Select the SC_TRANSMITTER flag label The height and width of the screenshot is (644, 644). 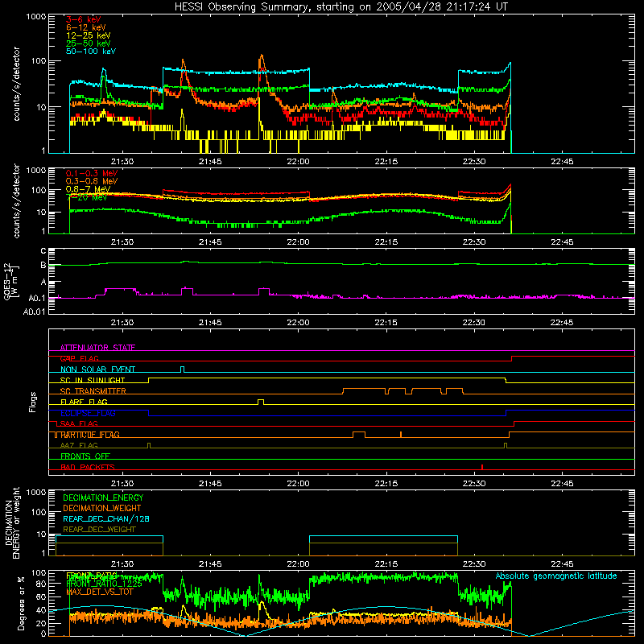pos(93,391)
